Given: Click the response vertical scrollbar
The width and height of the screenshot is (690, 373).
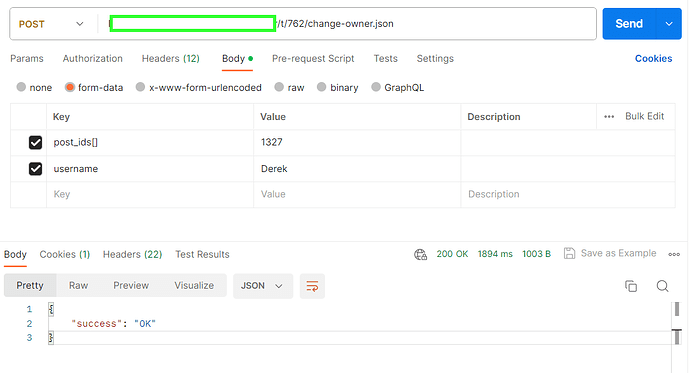Looking at the screenshot, I should click(x=677, y=323).
